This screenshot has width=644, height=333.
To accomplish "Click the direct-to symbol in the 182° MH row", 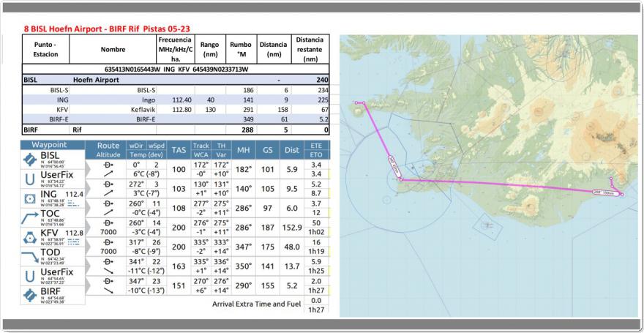I will (x=109, y=165).
